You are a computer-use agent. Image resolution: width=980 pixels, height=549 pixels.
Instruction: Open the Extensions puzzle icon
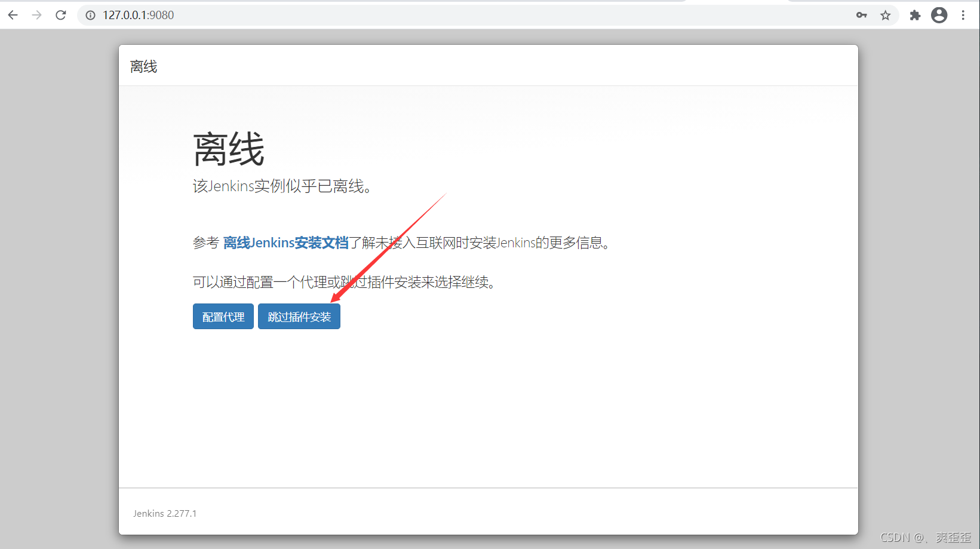tap(915, 15)
